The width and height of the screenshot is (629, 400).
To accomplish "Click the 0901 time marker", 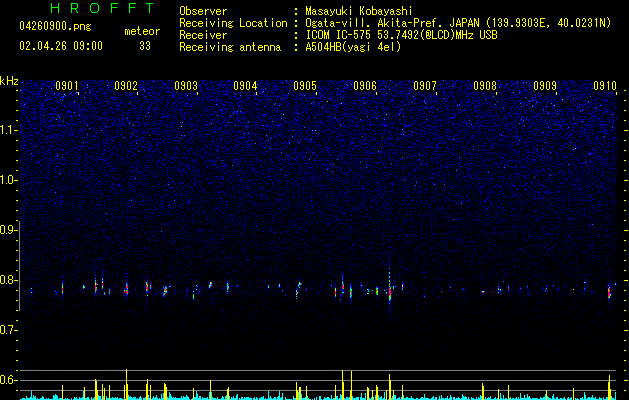I will tap(67, 86).
